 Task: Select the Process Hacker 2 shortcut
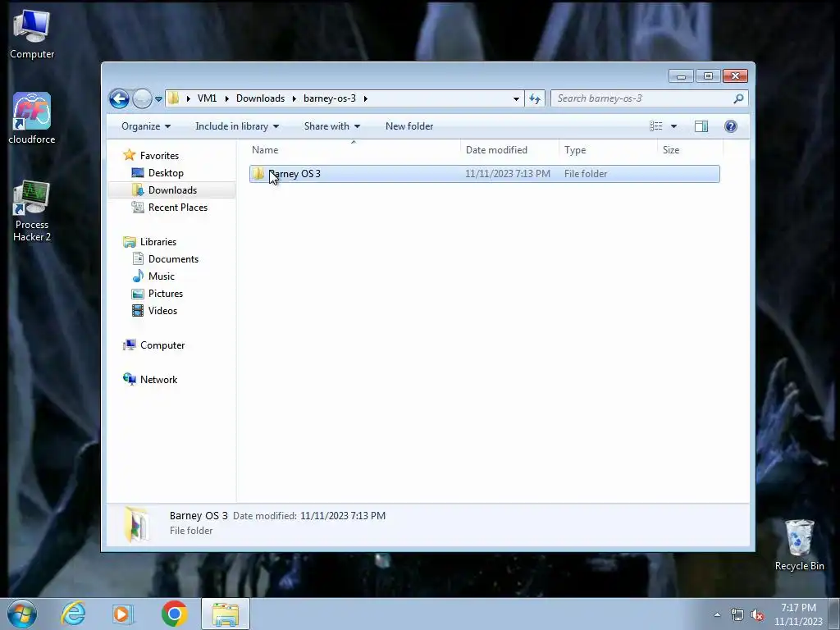tap(32, 211)
